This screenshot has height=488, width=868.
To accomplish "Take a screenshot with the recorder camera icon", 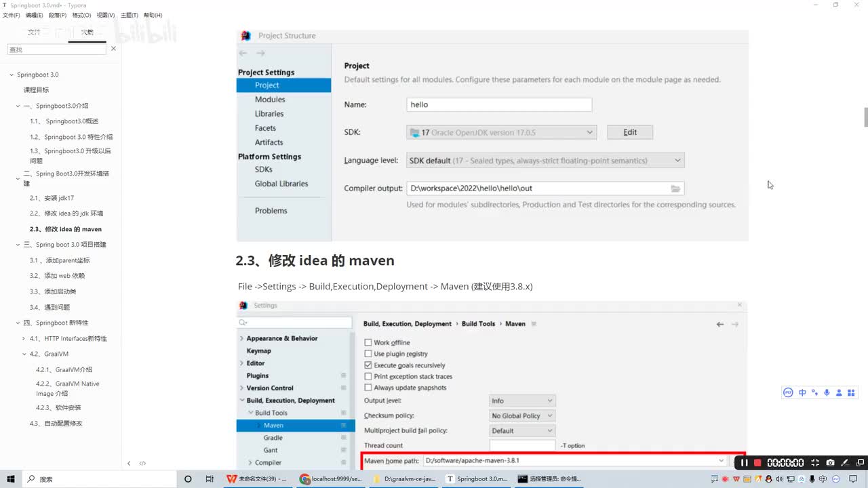I will (830, 463).
